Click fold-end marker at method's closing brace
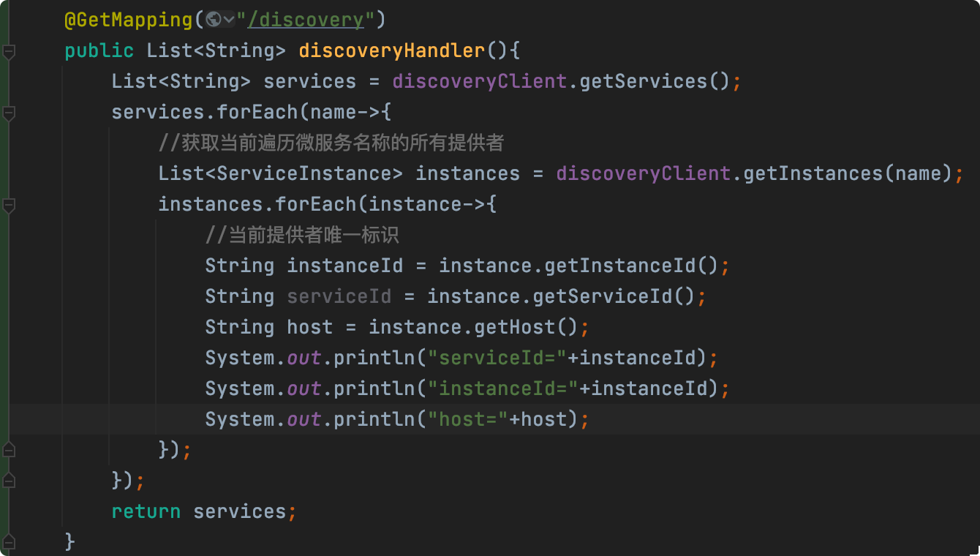This screenshot has width=980, height=556. click(8, 541)
